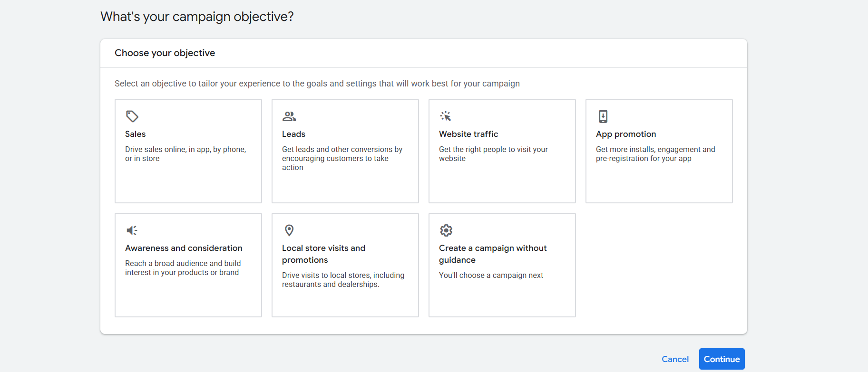This screenshot has height=372, width=868.
Task: Click the Local store visits pin icon
Action: (x=289, y=230)
